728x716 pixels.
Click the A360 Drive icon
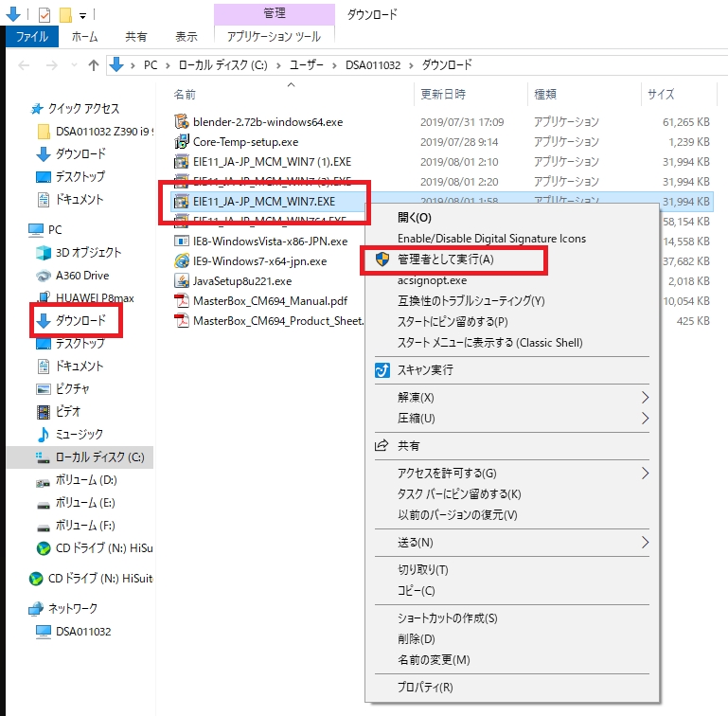click(44, 276)
